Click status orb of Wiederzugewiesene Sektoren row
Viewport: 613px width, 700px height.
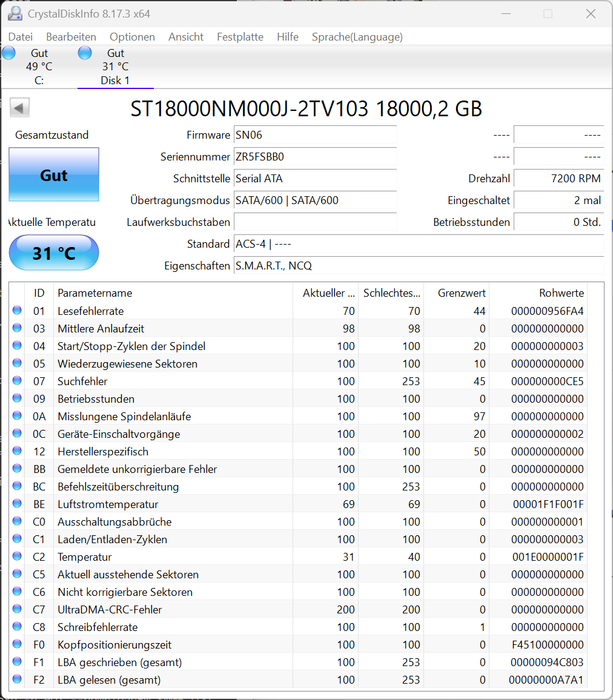[x=17, y=363]
